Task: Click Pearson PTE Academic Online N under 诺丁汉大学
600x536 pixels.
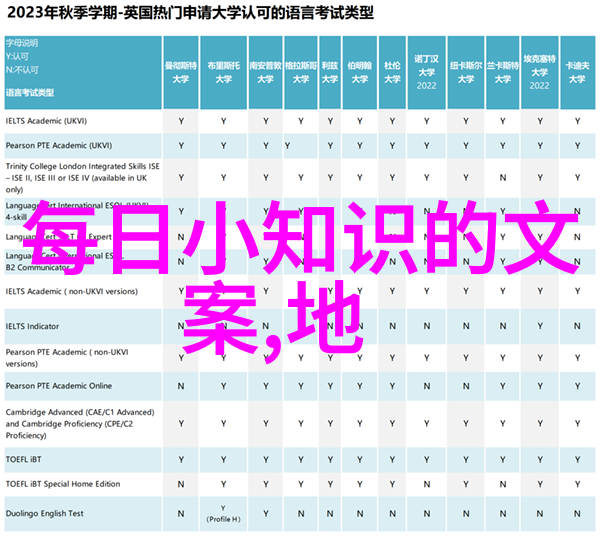Action: 427,386
